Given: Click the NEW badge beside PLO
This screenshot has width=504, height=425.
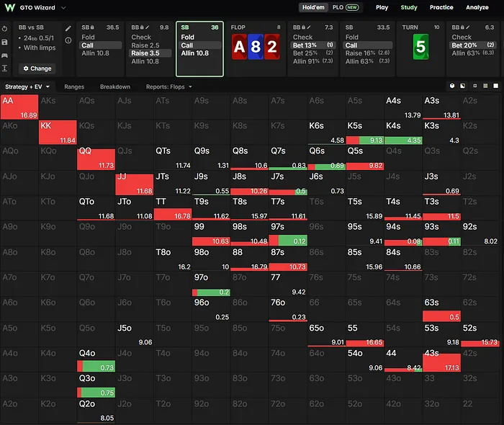Looking at the screenshot, I should 352,7.
